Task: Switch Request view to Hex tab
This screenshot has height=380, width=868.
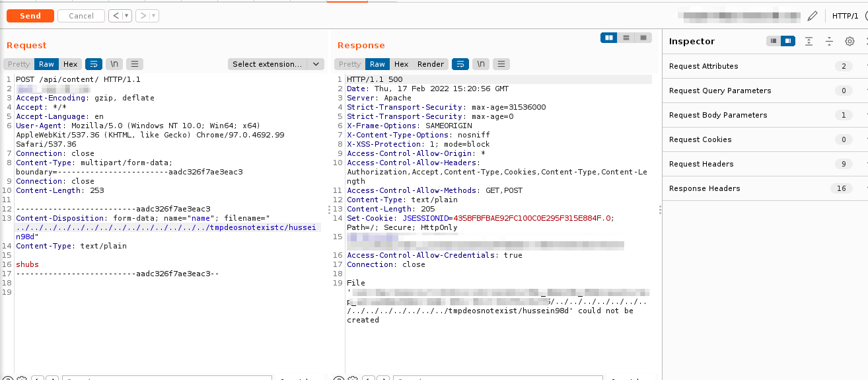Action: (x=71, y=64)
